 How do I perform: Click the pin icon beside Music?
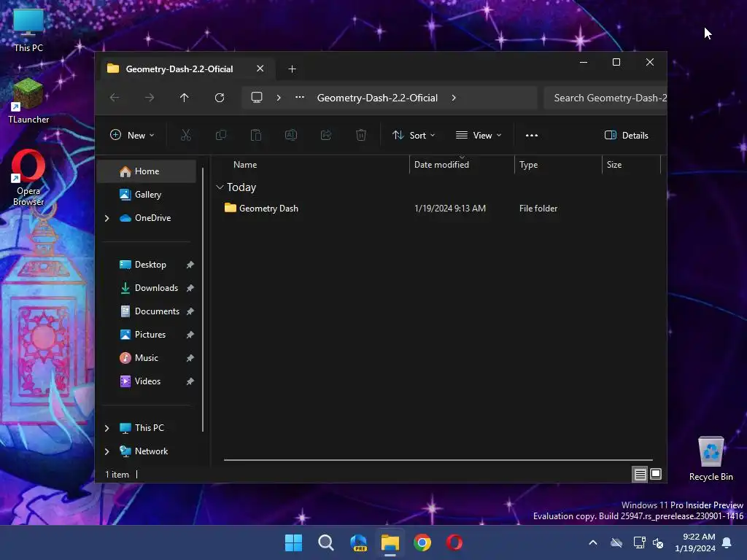[x=190, y=358]
